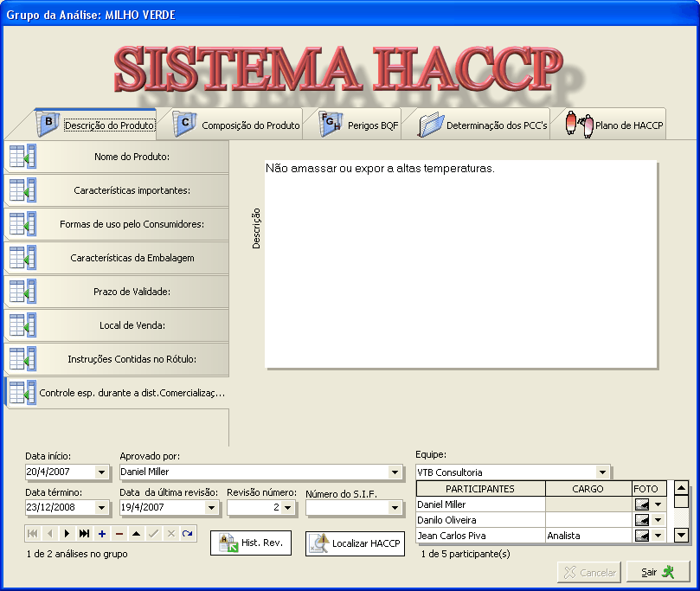Select Instruções Contidas no Rótulo section

pos(117,359)
